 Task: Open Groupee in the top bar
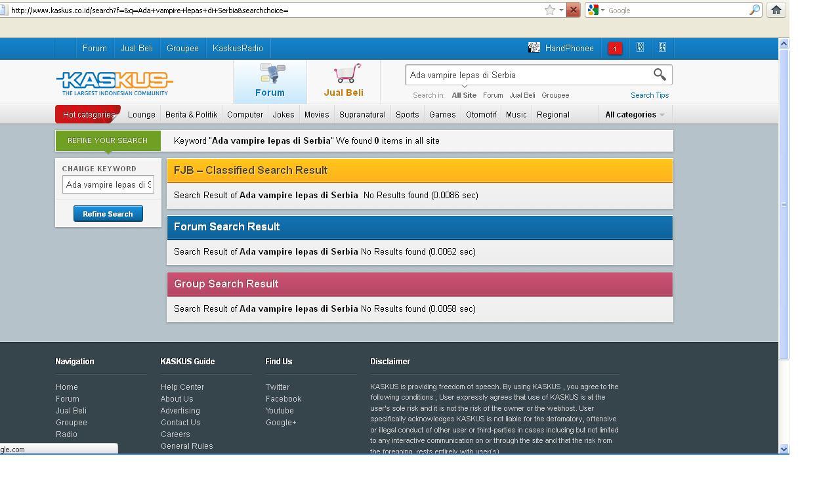coord(182,48)
